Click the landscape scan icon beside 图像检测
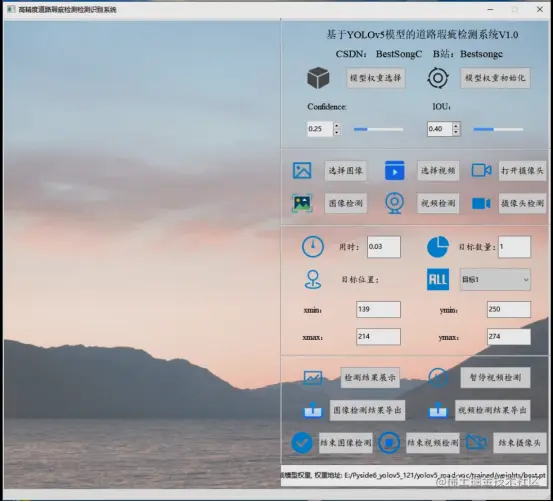The image size is (554, 502). click(302, 203)
